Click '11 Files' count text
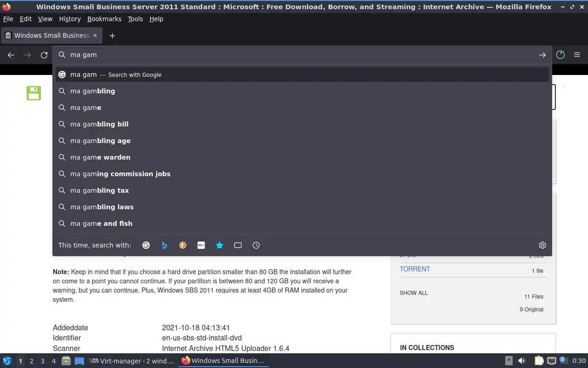 (534, 297)
